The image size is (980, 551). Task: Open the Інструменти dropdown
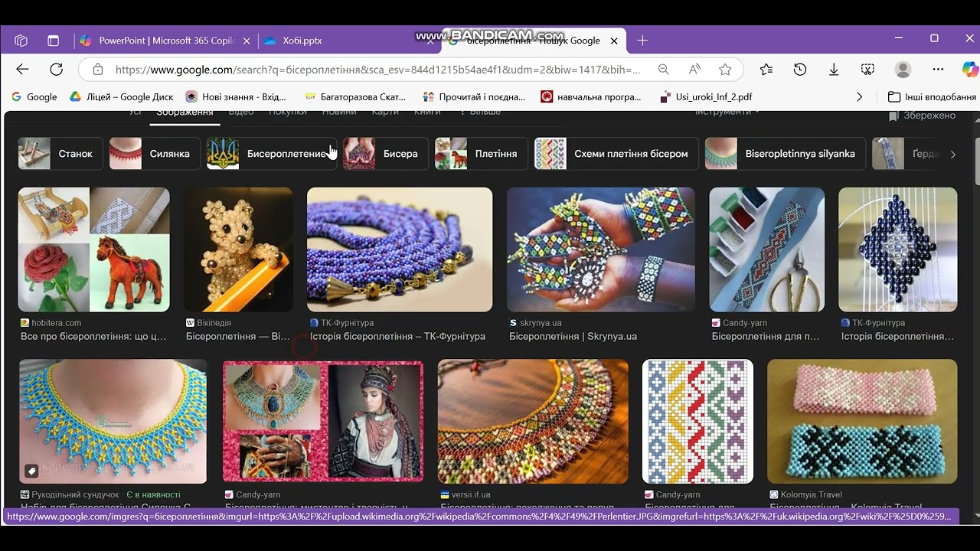coord(727,113)
